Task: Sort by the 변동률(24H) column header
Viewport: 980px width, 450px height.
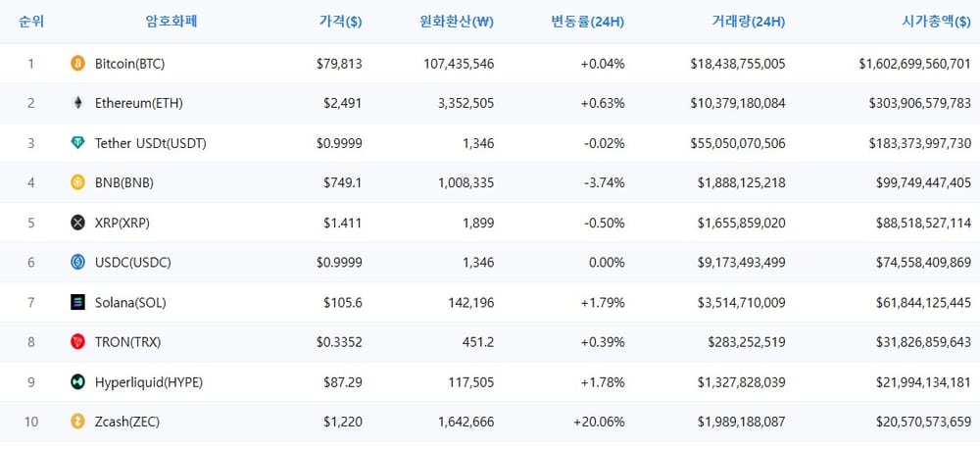Action: [x=587, y=22]
